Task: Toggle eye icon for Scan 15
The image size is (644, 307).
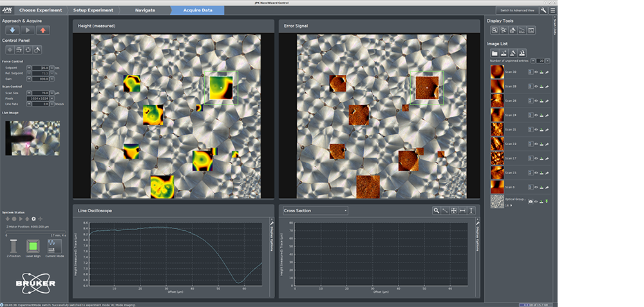Action: (535, 173)
